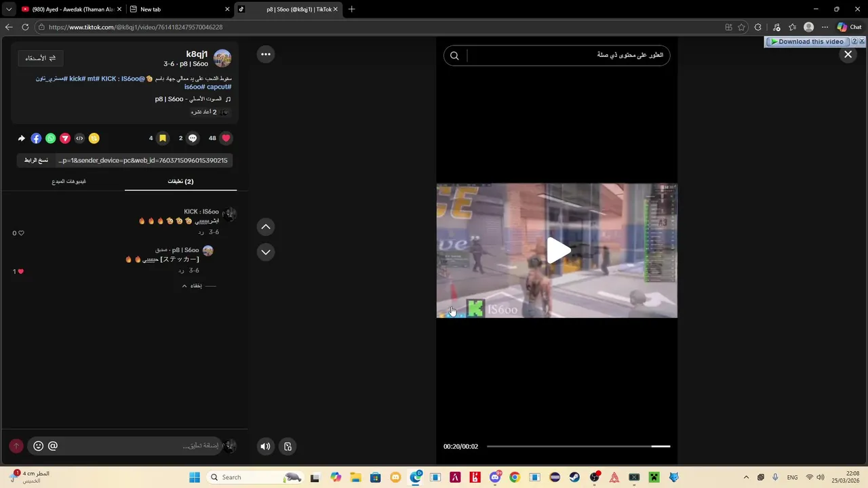
Task: Click the k8qj1 profile avatar
Action: tap(222, 58)
